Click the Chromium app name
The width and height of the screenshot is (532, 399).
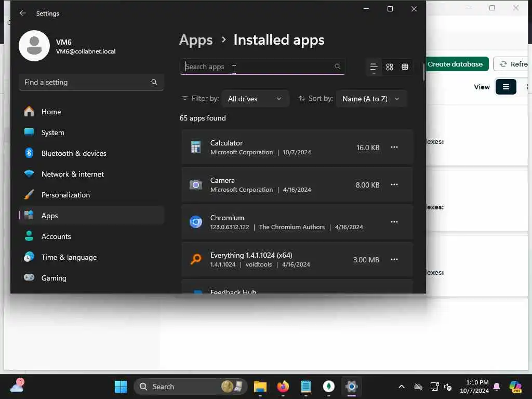pyautogui.click(x=227, y=218)
